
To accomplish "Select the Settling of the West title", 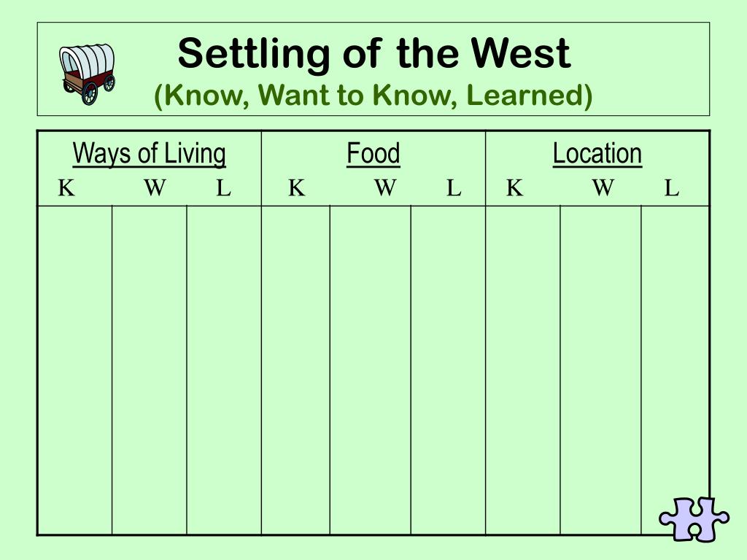I will coord(374,52).
